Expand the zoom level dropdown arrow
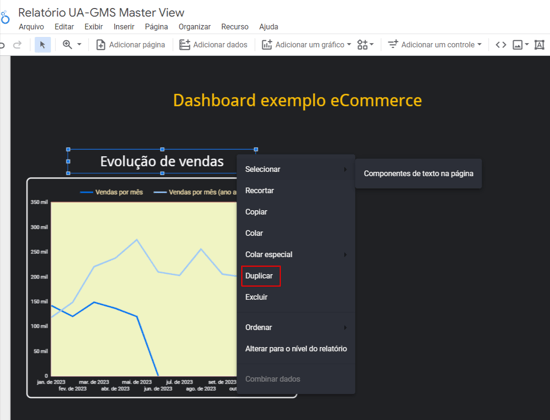550x420 pixels. pyautogui.click(x=79, y=44)
